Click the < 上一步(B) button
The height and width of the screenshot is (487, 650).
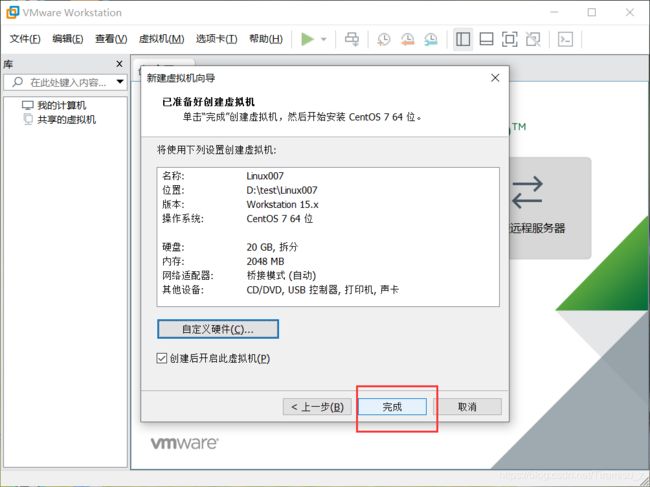click(x=317, y=407)
